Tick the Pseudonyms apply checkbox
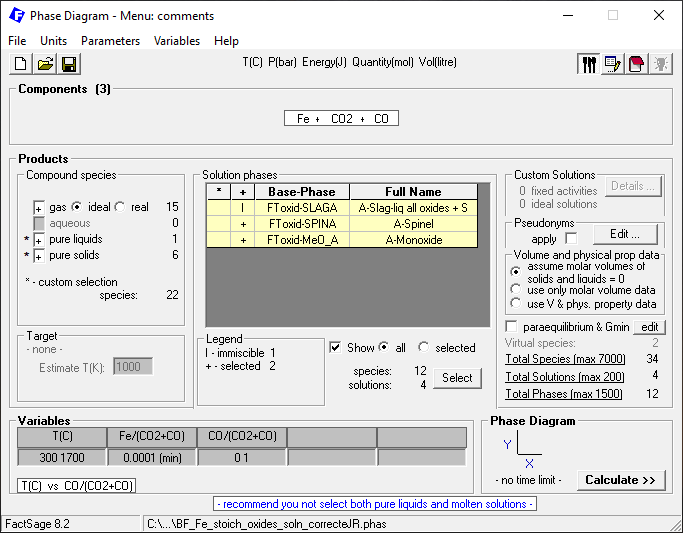683x533 pixels. click(x=571, y=239)
